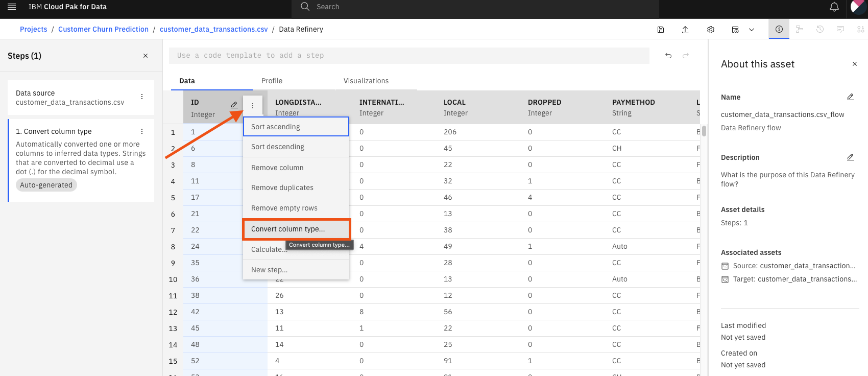Click the Auto-generated tag
Image resolution: width=868 pixels, height=376 pixels.
tap(46, 185)
